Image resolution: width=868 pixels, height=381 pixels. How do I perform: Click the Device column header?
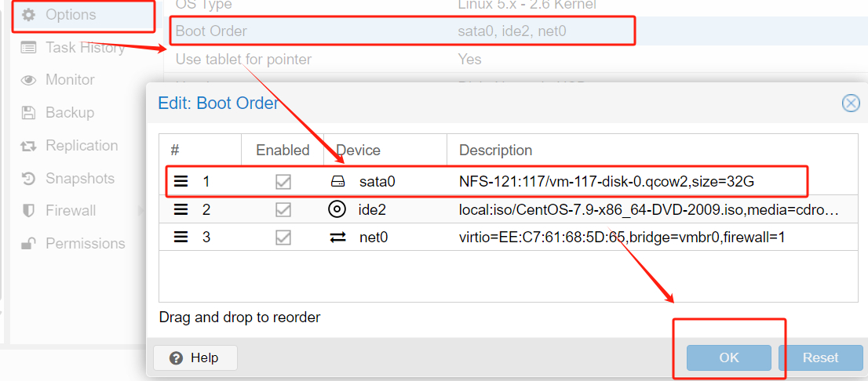[x=385, y=150]
